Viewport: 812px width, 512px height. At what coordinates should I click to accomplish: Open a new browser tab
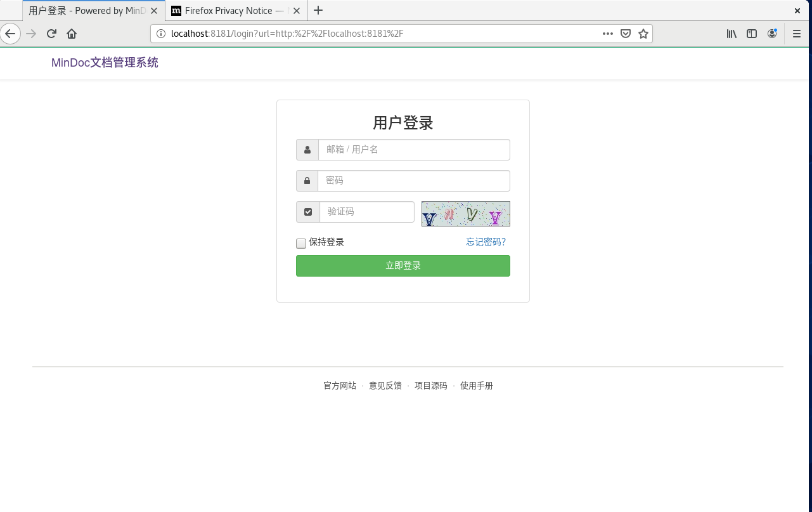(x=318, y=10)
